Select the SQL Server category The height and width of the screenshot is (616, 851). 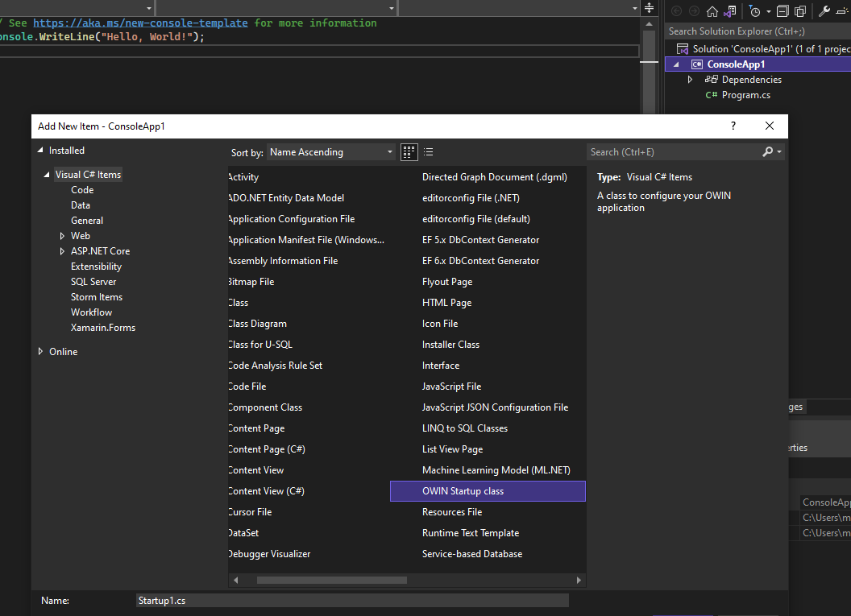(x=93, y=282)
